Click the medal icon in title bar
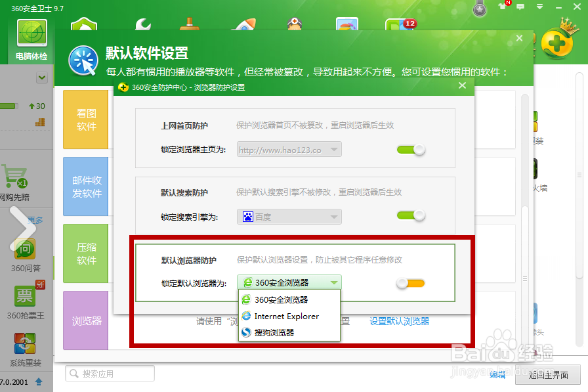The image size is (588, 392). tap(479, 9)
